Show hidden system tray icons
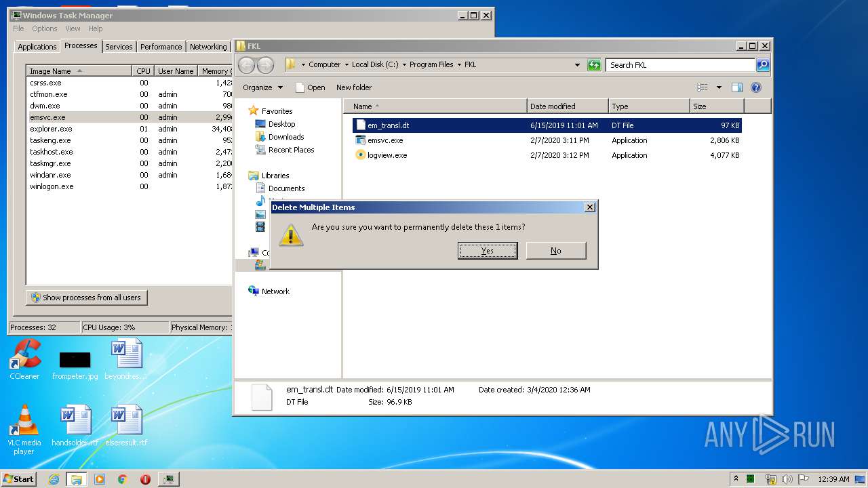This screenshot has height=488, width=868. (736, 479)
